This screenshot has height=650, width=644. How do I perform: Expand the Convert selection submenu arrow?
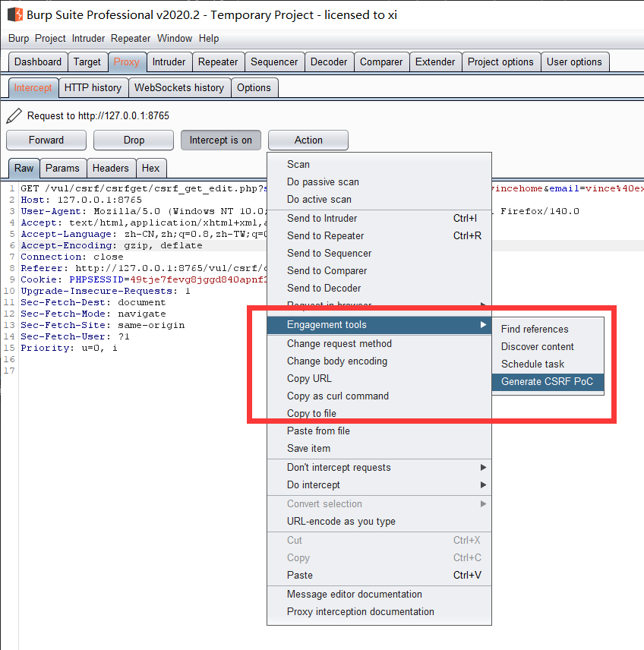click(483, 503)
